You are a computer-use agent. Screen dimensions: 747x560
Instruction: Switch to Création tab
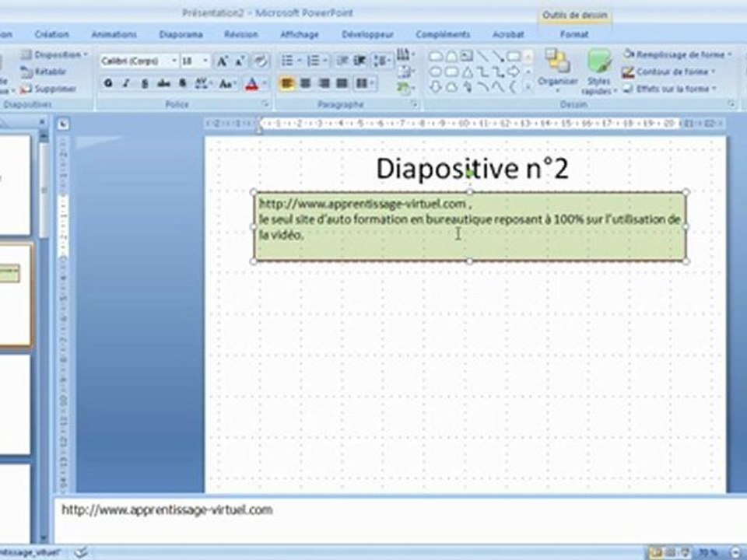coord(52,34)
